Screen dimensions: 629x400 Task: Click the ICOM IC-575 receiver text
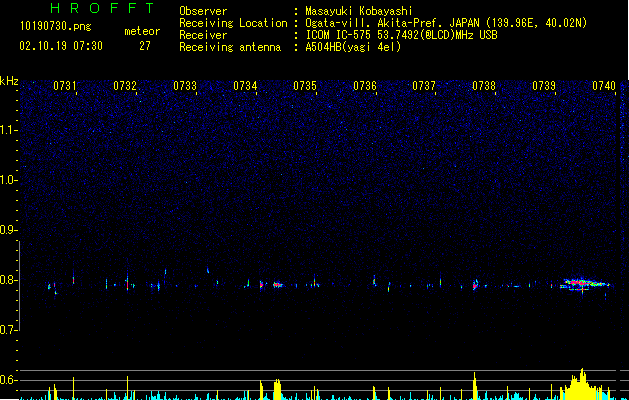pyautogui.click(x=401, y=35)
